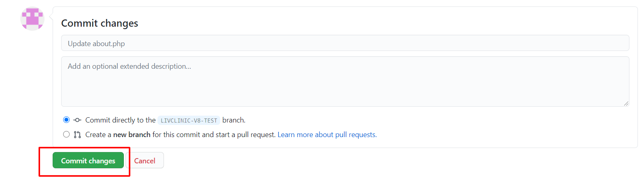Grab the description box resize handle

tap(626, 104)
